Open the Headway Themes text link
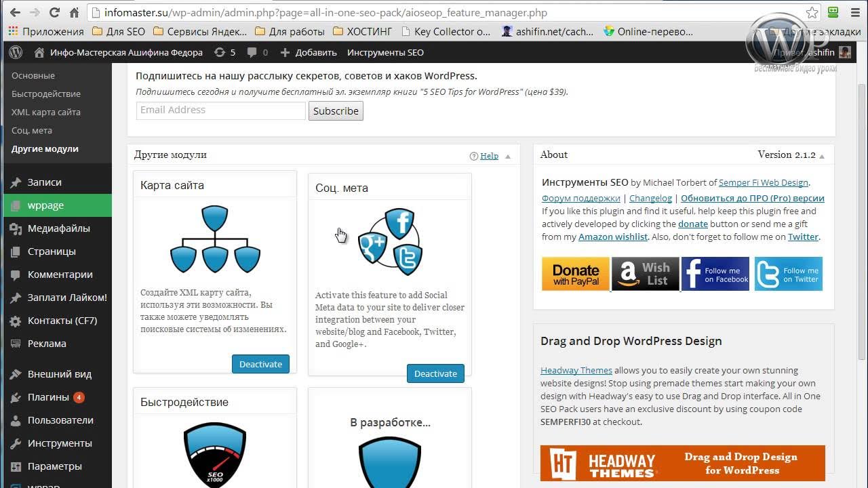Viewport: 868px width, 488px height. (576, 370)
